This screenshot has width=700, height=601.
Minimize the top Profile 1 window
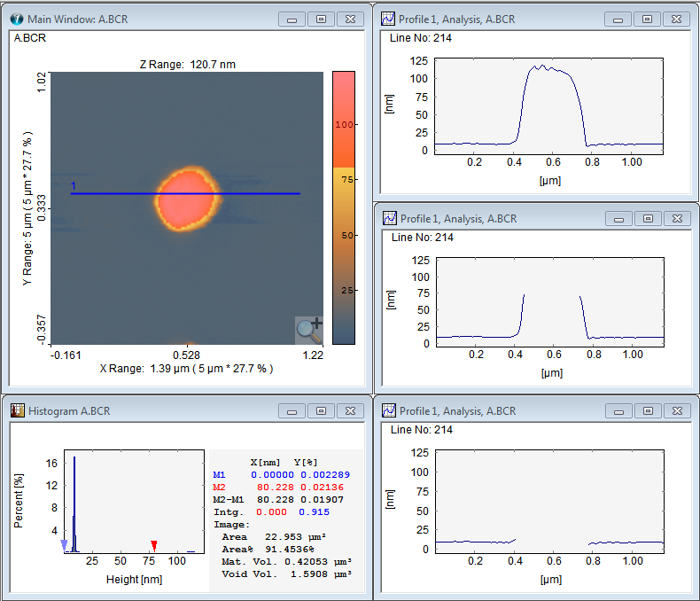pyautogui.click(x=618, y=20)
